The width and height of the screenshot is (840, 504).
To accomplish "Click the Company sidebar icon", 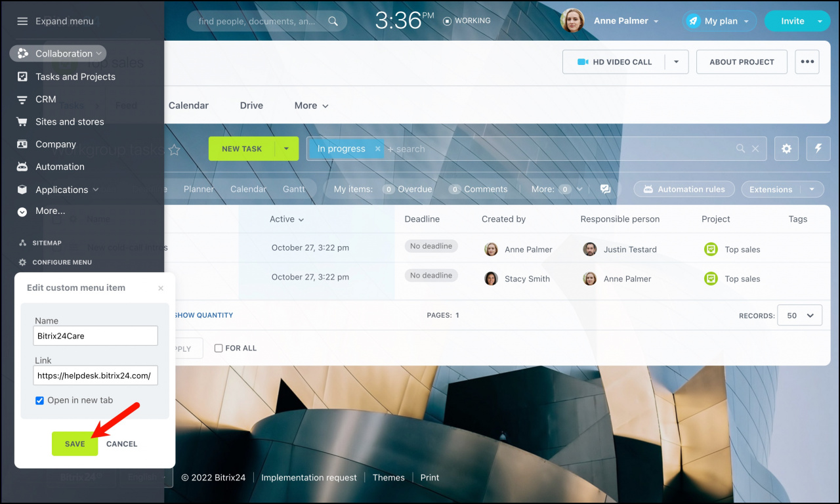I will 22,144.
